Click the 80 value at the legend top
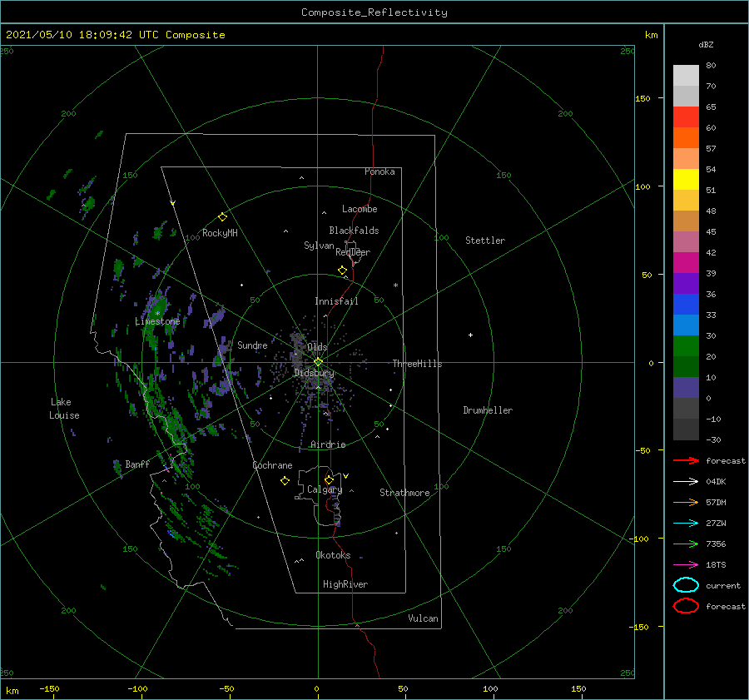This screenshot has width=749, height=700. [x=711, y=65]
